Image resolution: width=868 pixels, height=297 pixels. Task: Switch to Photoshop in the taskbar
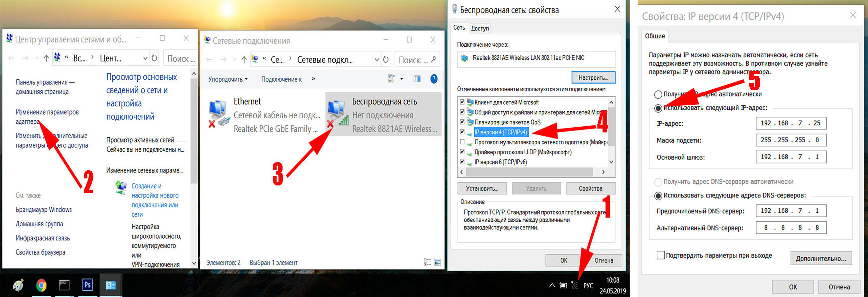pos(87,285)
